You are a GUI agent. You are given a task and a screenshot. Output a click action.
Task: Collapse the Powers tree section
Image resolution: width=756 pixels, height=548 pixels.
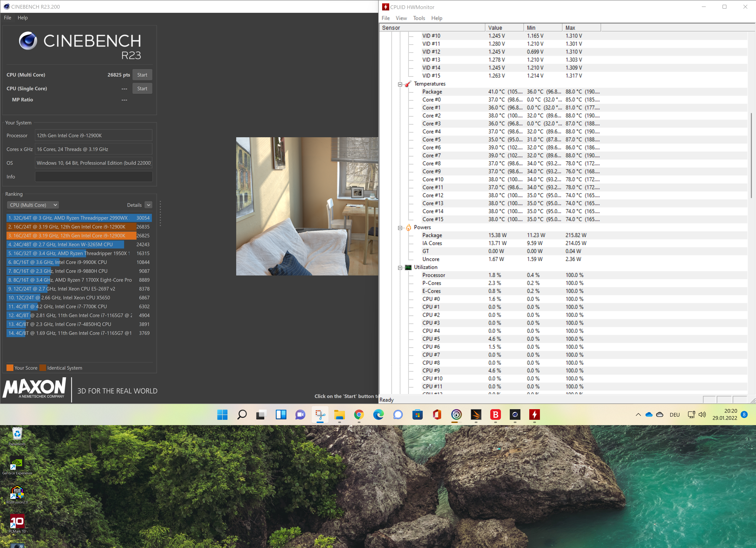pos(400,228)
